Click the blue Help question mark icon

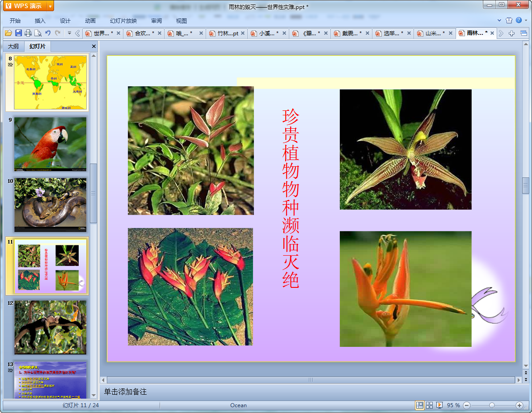(x=519, y=21)
